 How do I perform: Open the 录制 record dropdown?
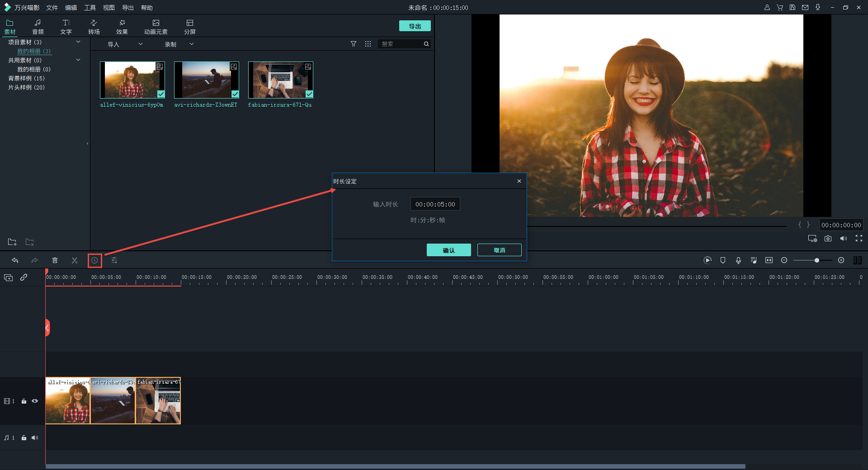[179, 44]
